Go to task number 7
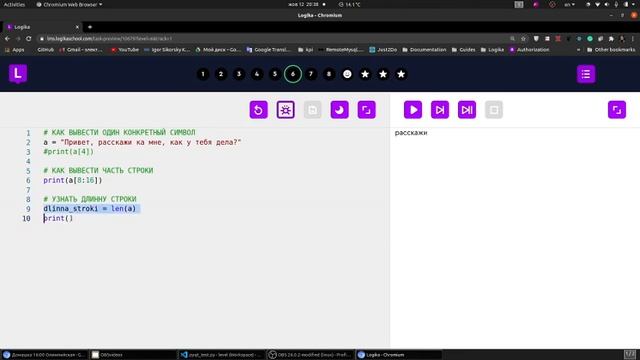 coord(311,74)
